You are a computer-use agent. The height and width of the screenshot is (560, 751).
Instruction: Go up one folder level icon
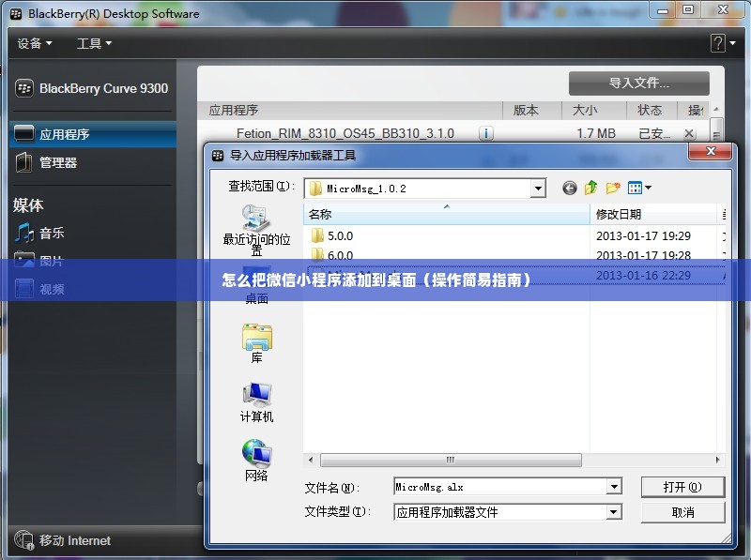591,188
